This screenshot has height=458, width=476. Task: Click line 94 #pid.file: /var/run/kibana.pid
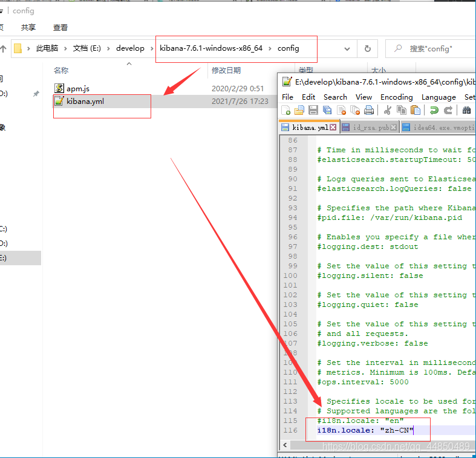click(390, 218)
